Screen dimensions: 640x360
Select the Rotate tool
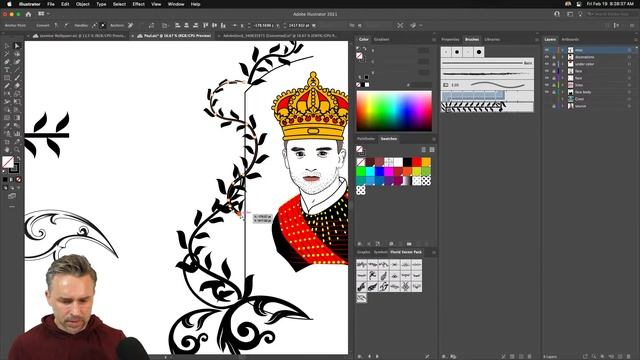(7, 94)
